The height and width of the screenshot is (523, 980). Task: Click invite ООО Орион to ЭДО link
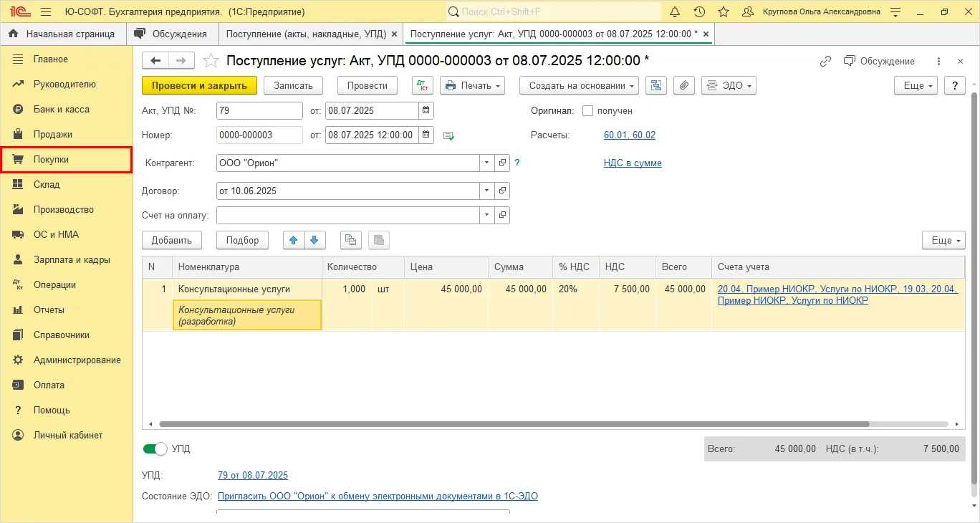378,496
